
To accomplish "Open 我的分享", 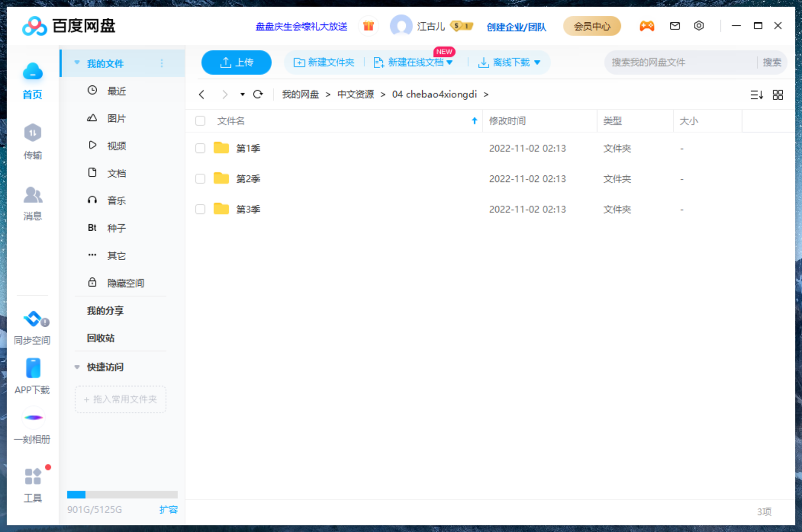I will coord(105,310).
